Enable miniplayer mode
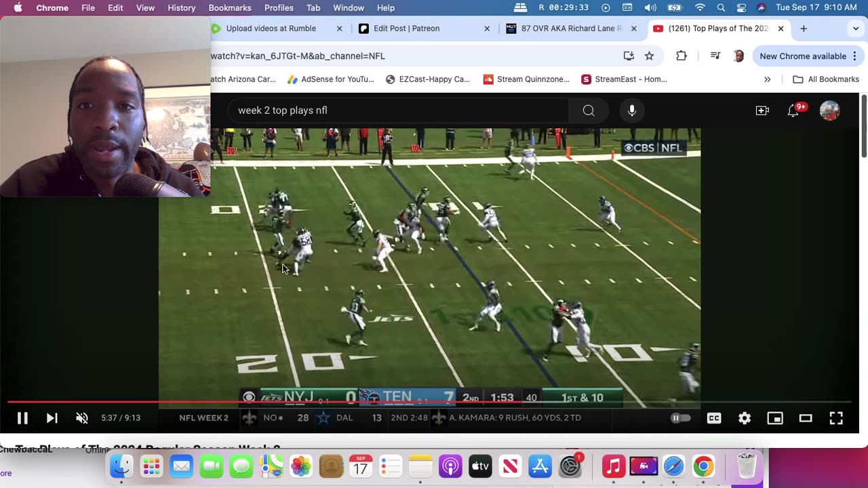 (775, 418)
